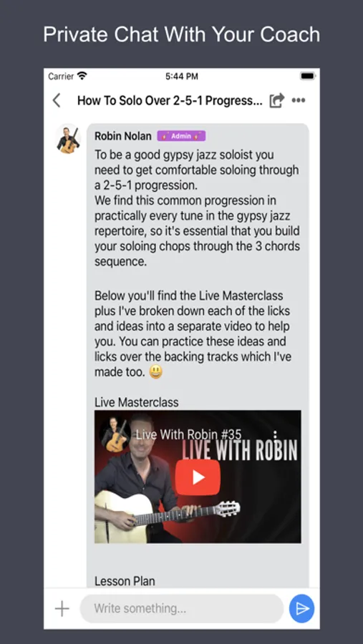Open the three-dot more options menu
The width and height of the screenshot is (363, 644).
pos(299,100)
